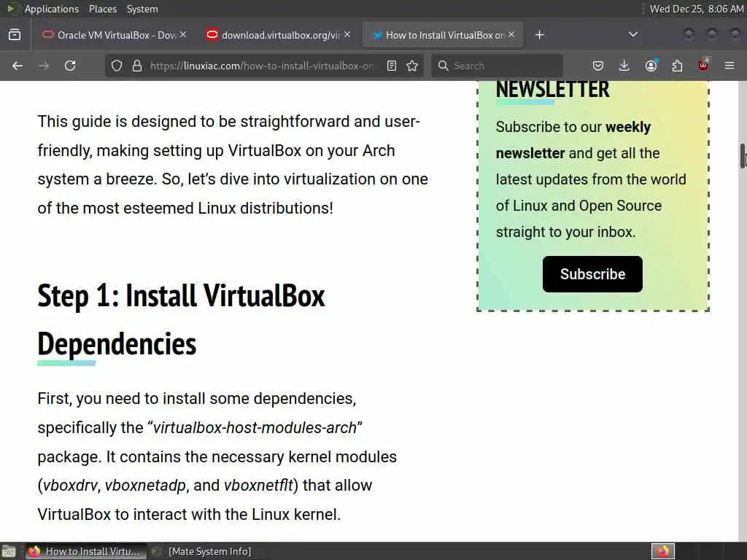Go forward using the forward arrow
Screen dimensions: 747x560
(x=43, y=66)
